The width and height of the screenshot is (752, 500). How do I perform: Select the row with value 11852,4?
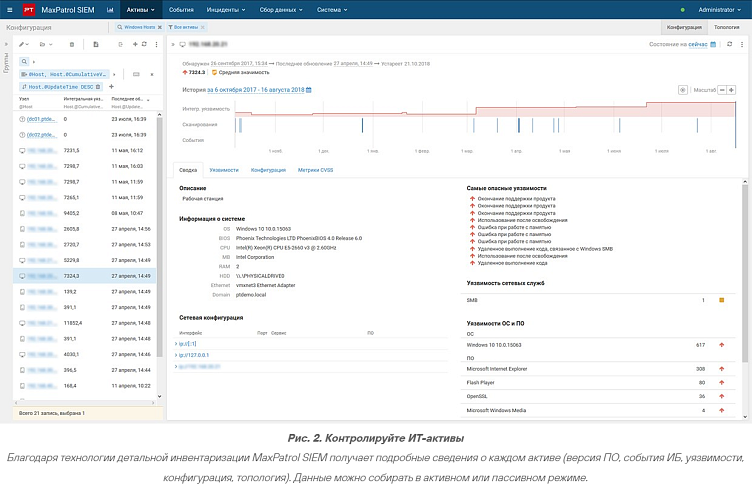(85, 323)
